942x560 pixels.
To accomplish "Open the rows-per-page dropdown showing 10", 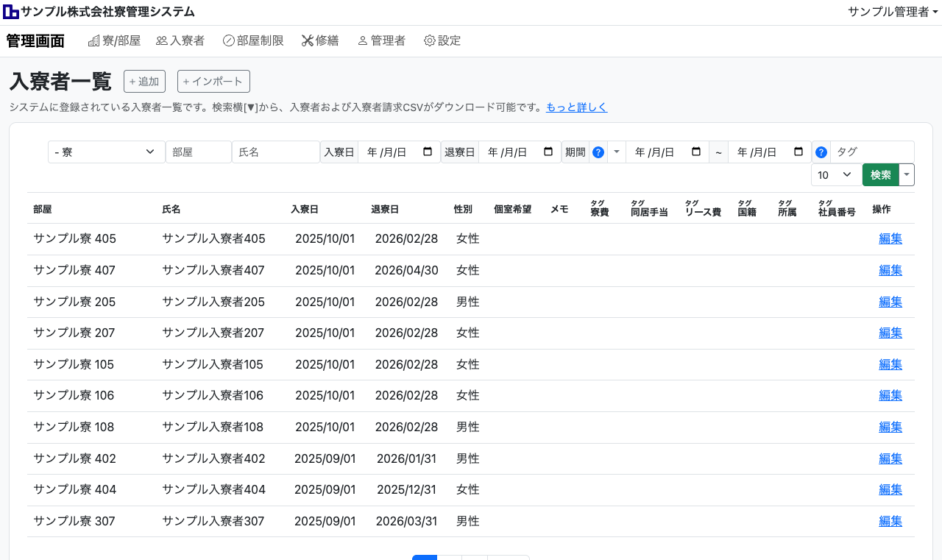I will pyautogui.click(x=836, y=175).
